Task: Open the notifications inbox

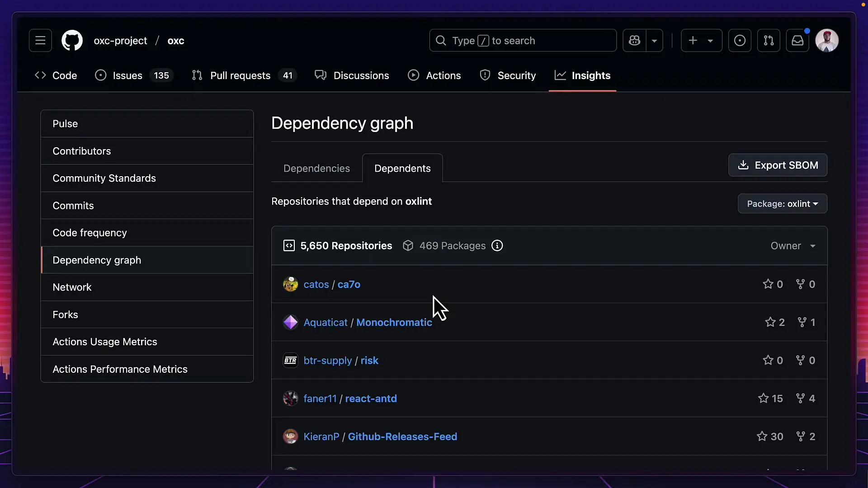Action: click(x=797, y=41)
